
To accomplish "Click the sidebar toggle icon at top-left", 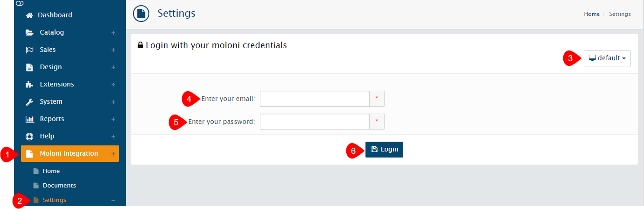I will [19, 3].
